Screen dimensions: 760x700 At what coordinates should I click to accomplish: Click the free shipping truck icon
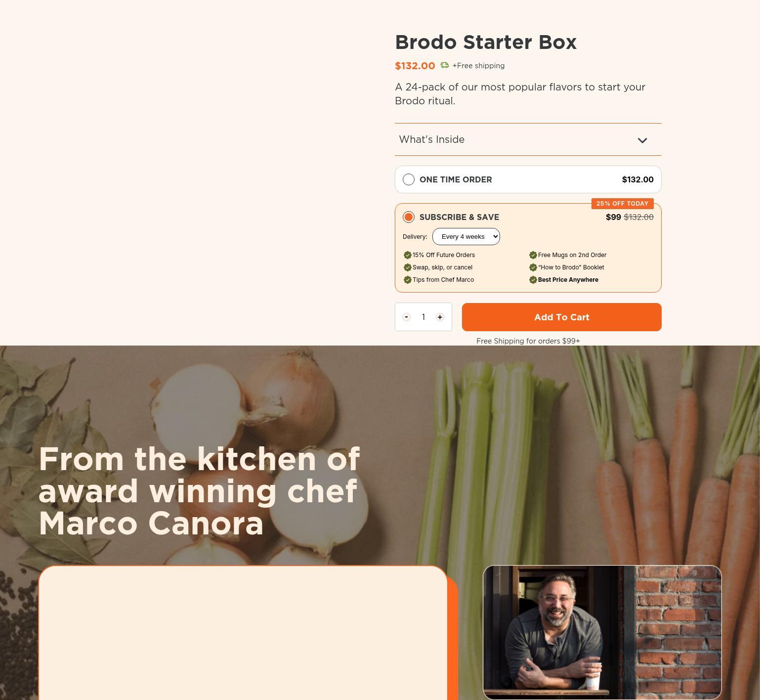tap(445, 65)
